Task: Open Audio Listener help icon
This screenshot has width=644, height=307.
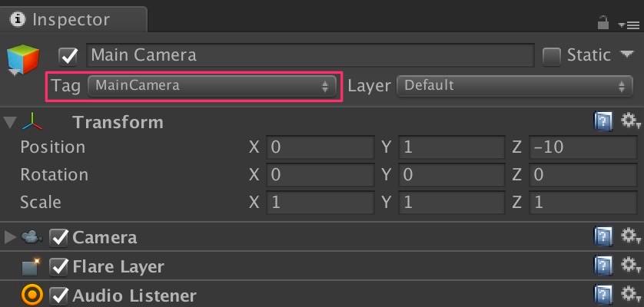Action: 603,295
